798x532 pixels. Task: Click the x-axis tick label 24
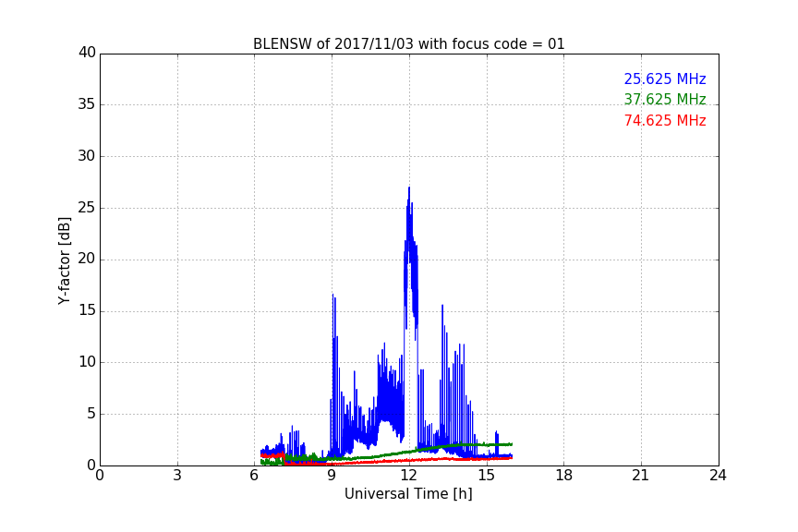[718, 476]
